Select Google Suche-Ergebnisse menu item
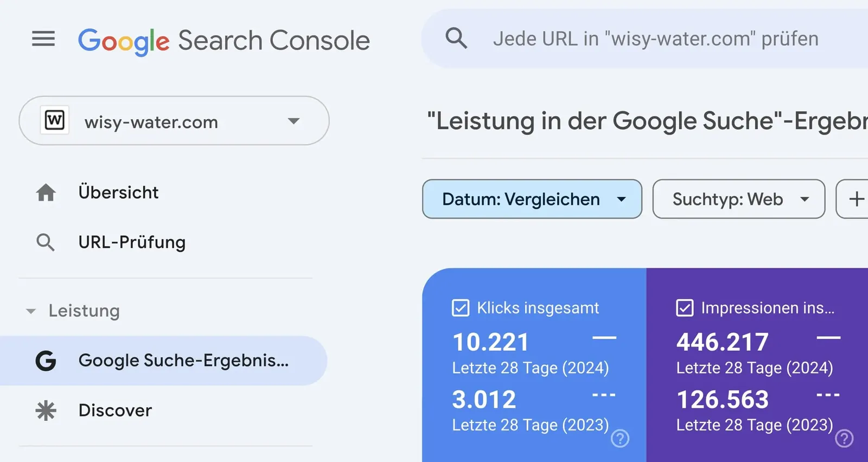Image resolution: width=868 pixels, height=462 pixels. tap(163, 361)
